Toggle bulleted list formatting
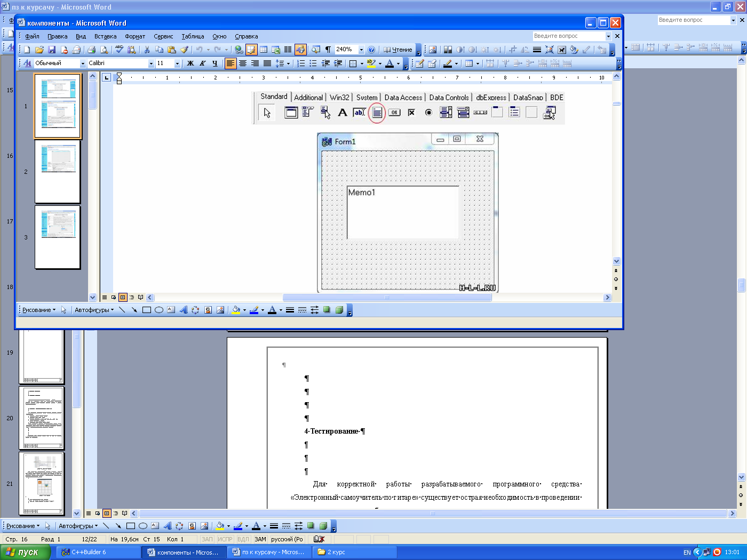Image resolution: width=747 pixels, height=560 pixels. click(x=313, y=63)
